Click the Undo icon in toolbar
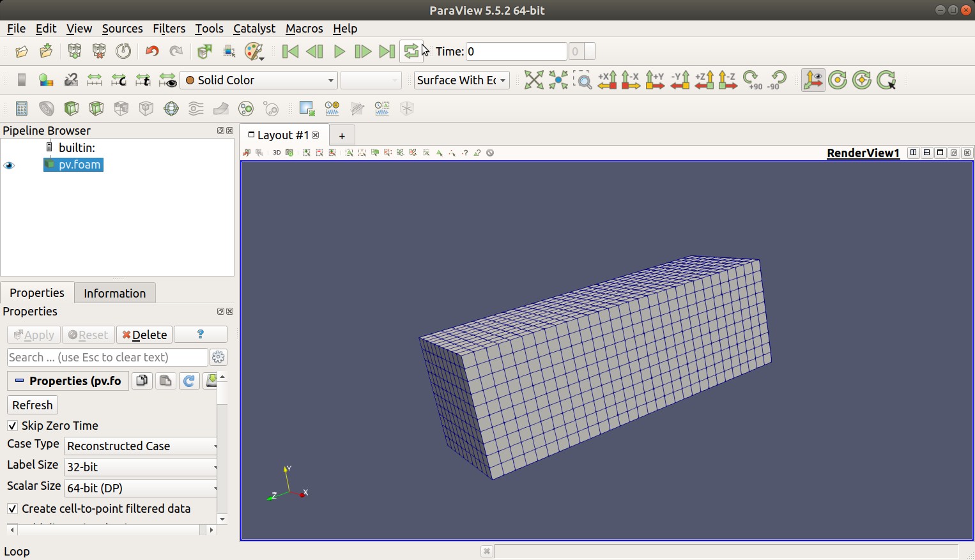The image size is (975, 560). pos(152,52)
